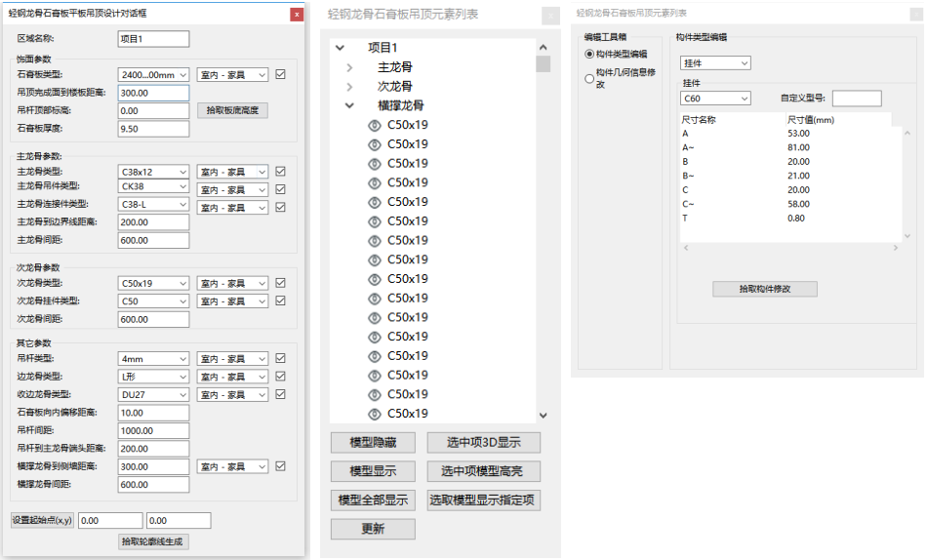
Task: Open the 主龙骨吊件类型 CK38 dropdown
Action: tap(153, 186)
